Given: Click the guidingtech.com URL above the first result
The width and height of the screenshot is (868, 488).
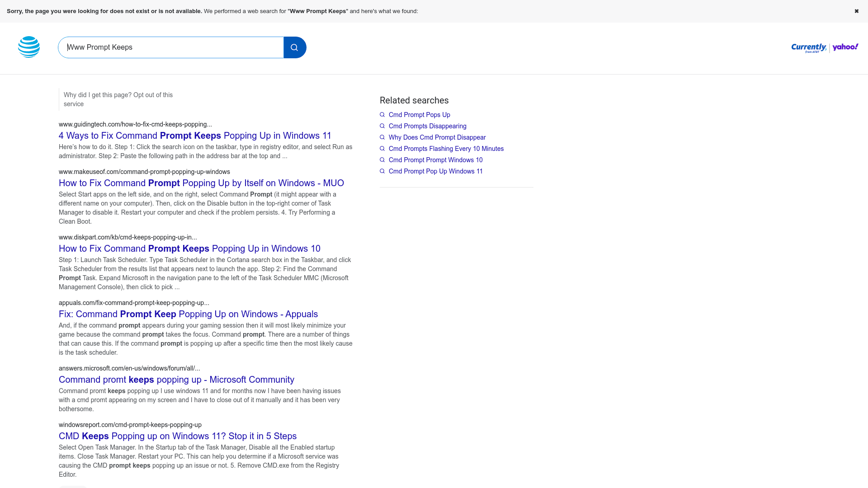Looking at the screenshot, I should pos(135,124).
